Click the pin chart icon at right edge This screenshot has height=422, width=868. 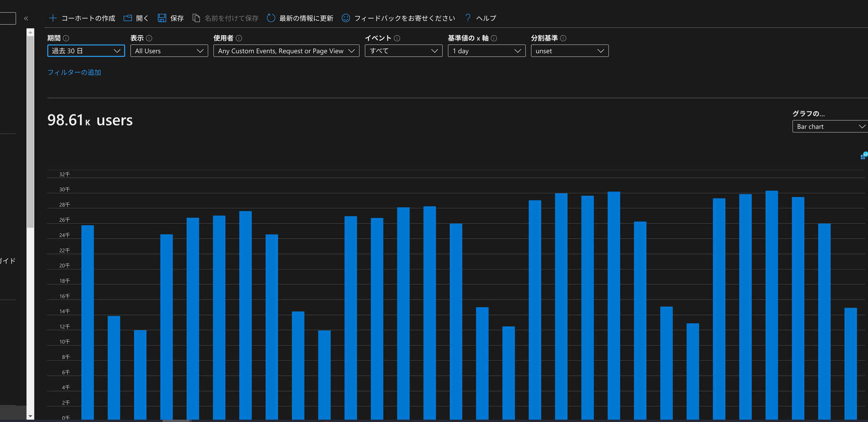click(864, 156)
